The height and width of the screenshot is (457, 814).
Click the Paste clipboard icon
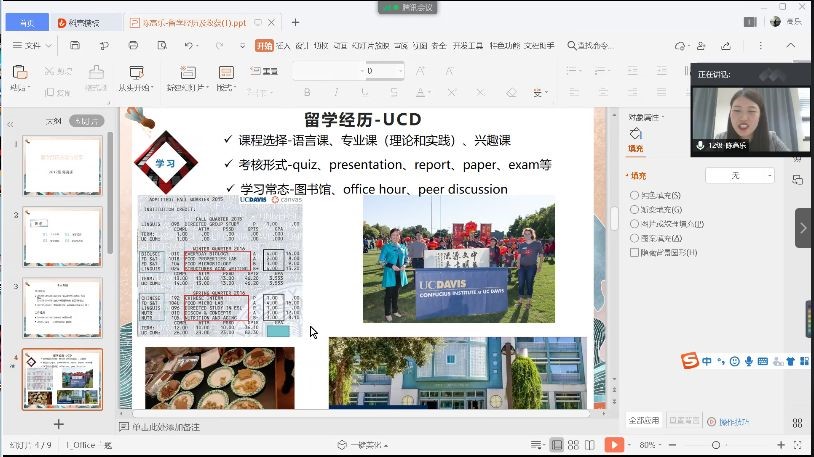(x=18, y=72)
